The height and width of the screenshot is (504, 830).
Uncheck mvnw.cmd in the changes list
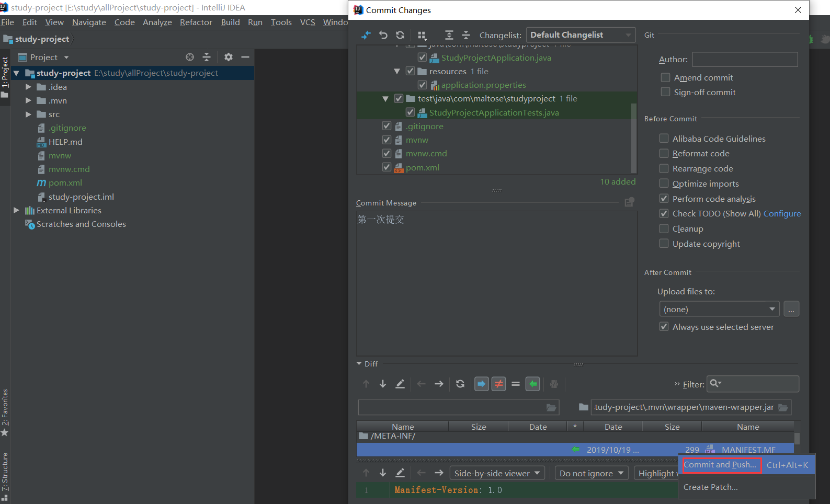point(386,153)
